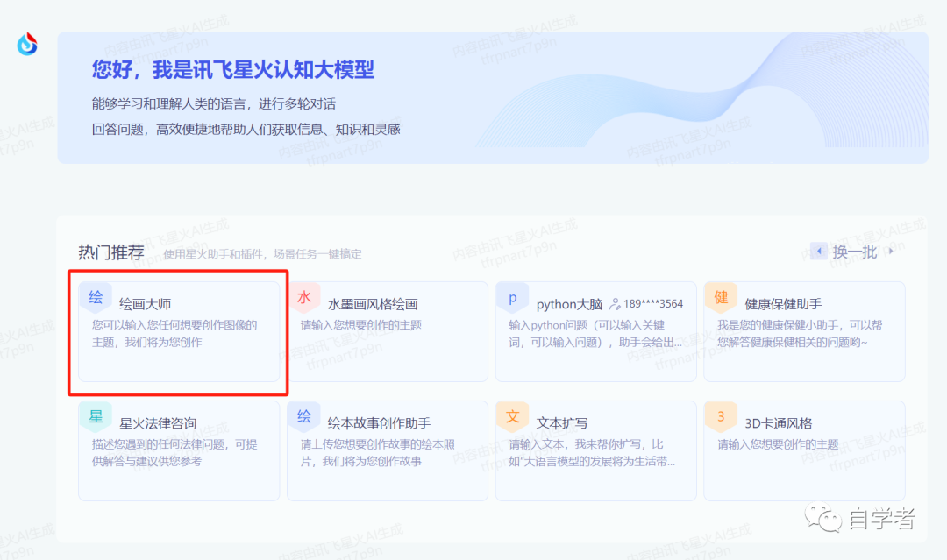The height and width of the screenshot is (560, 947).
Task: Click the python大脑 description 输入python问题
Action: tap(595, 334)
